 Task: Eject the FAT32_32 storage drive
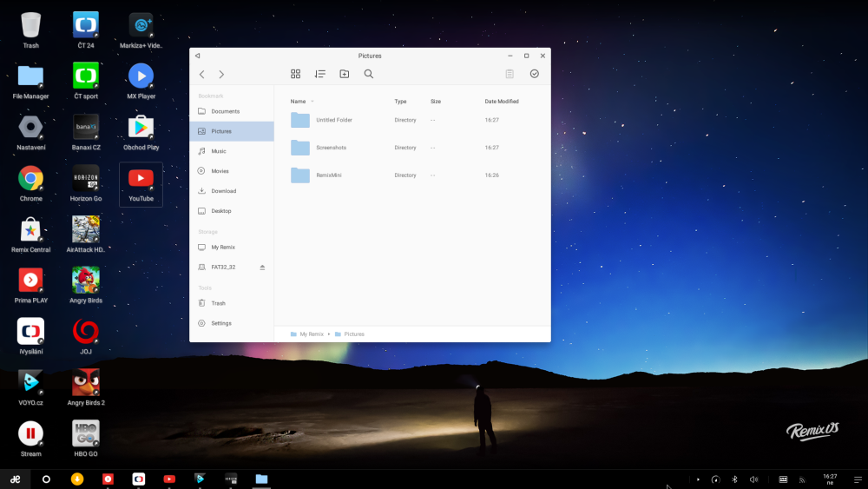pyautogui.click(x=262, y=267)
